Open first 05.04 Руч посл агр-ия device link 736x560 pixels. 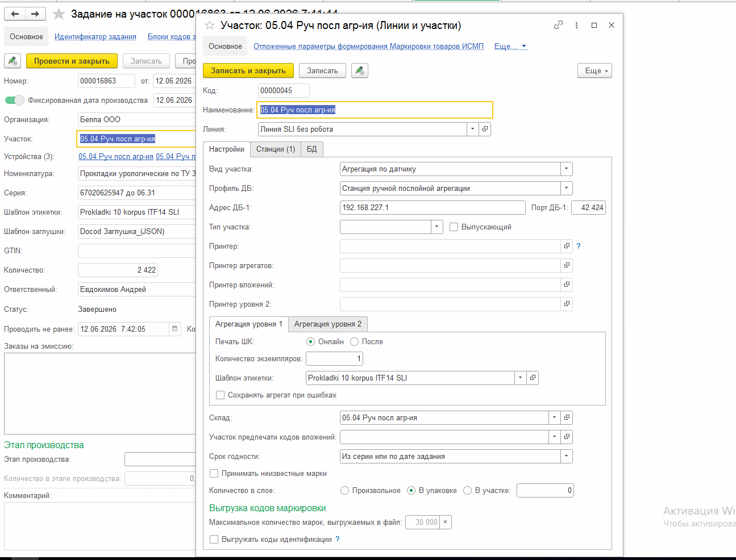pyautogui.click(x=116, y=156)
